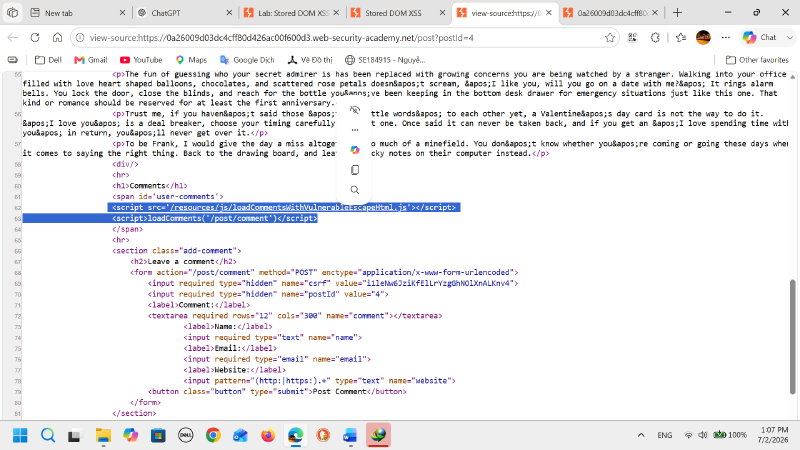This screenshot has width=800, height=450.
Task: Click the 'loadComments('/post/comment')' source line
Action: coord(215,218)
